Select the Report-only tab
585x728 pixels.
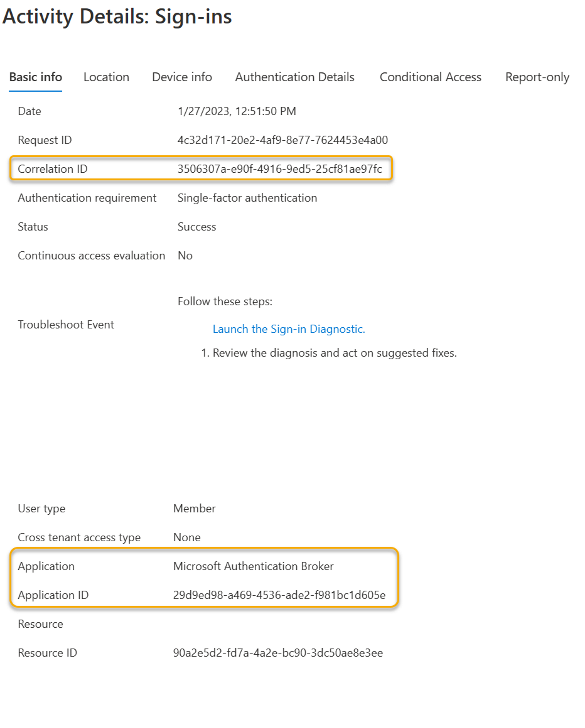point(537,77)
